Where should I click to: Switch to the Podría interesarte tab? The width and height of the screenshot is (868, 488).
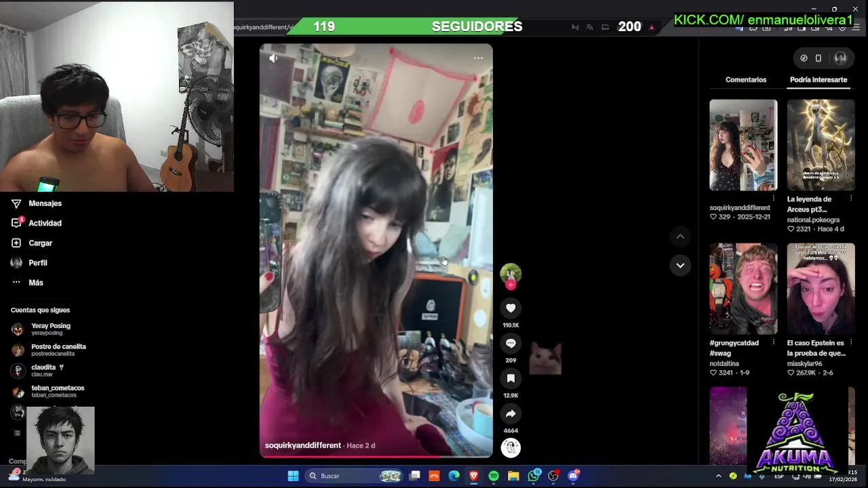click(x=818, y=80)
